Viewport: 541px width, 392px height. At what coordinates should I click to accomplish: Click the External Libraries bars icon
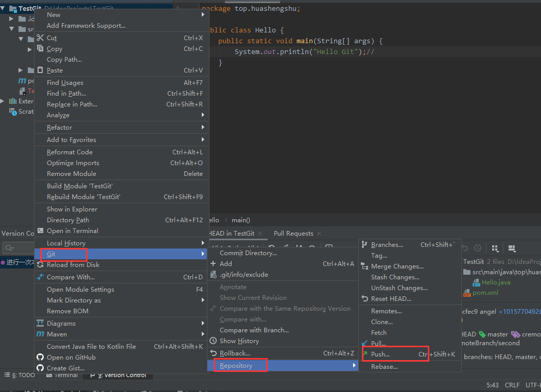click(x=13, y=101)
